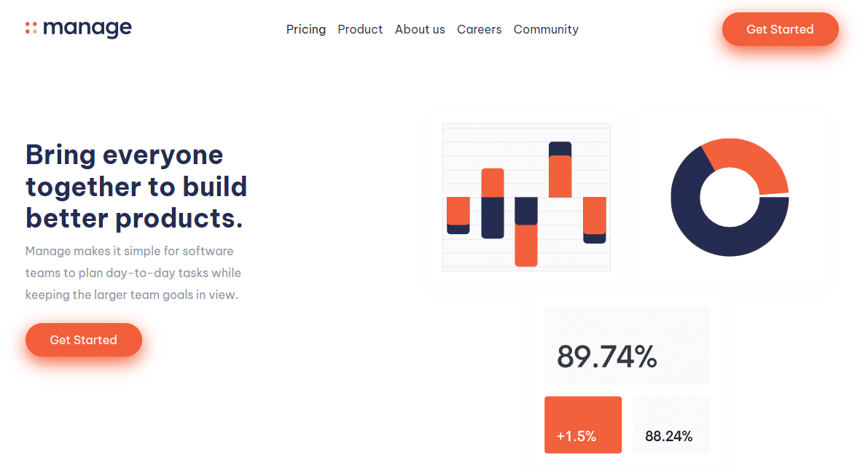Click the 88.24% tile
Viewport: 868px width, 466px height.
pyautogui.click(x=671, y=425)
